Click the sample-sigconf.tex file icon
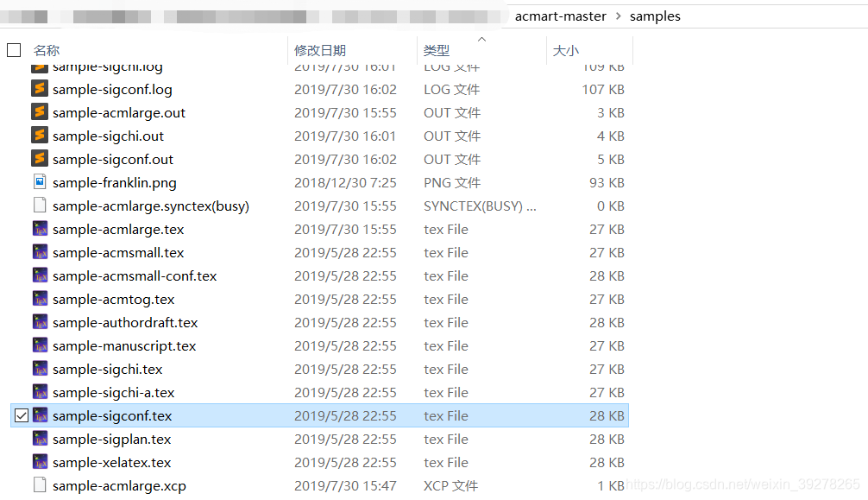The width and height of the screenshot is (868, 500). click(40, 415)
